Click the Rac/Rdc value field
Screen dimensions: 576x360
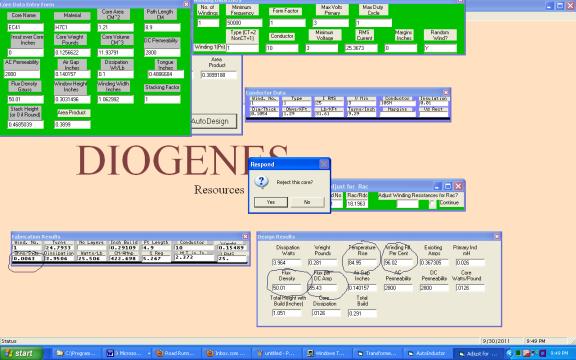[x=357, y=204]
